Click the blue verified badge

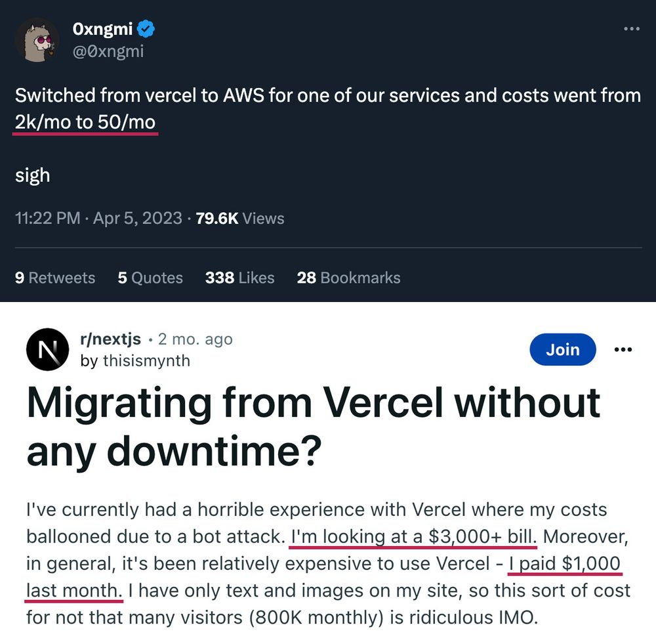tap(146, 30)
